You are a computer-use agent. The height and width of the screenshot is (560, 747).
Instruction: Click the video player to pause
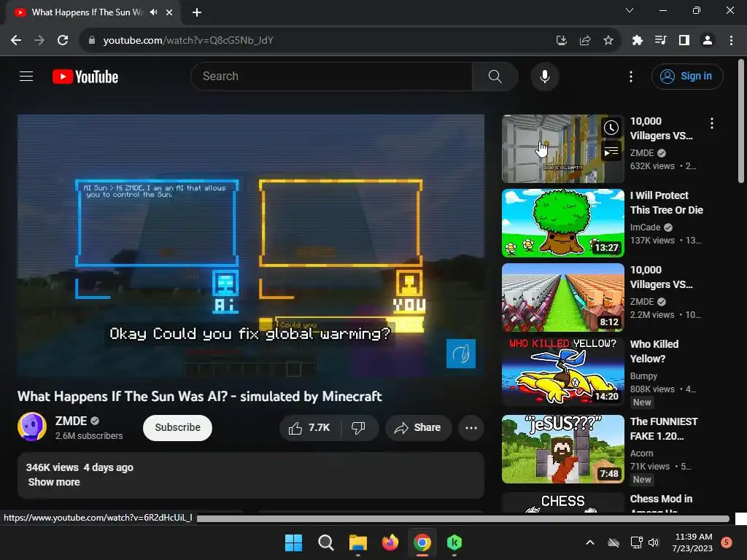tap(251, 246)
